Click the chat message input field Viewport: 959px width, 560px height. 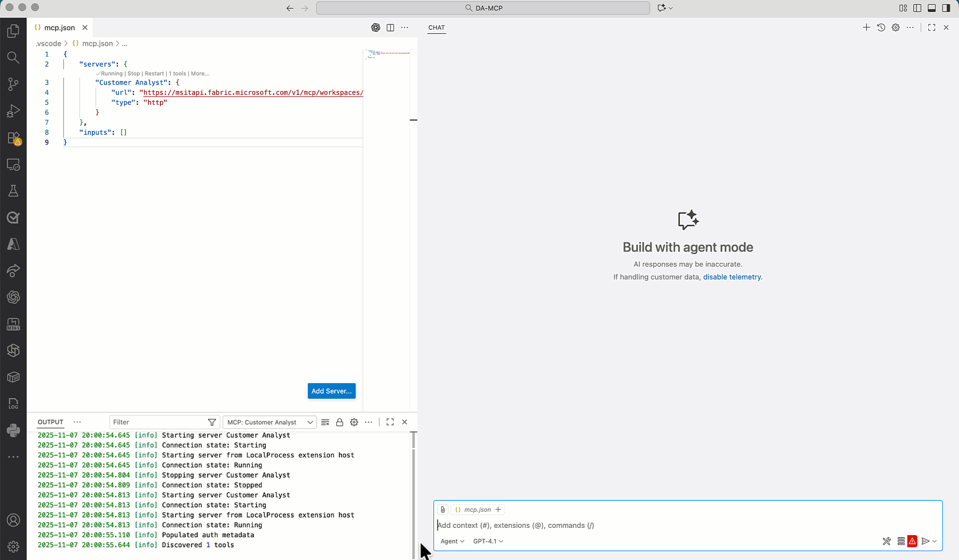(x=675, y=525)
